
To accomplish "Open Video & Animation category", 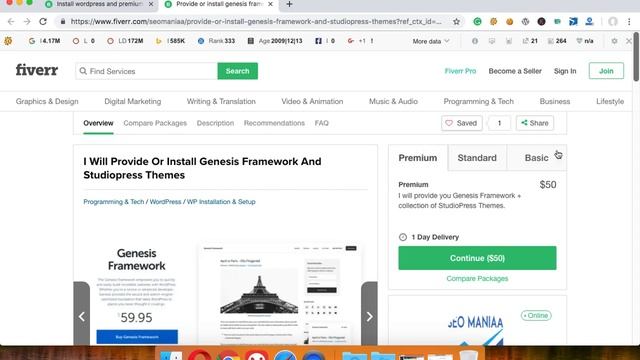I will (x=312, y=101).
